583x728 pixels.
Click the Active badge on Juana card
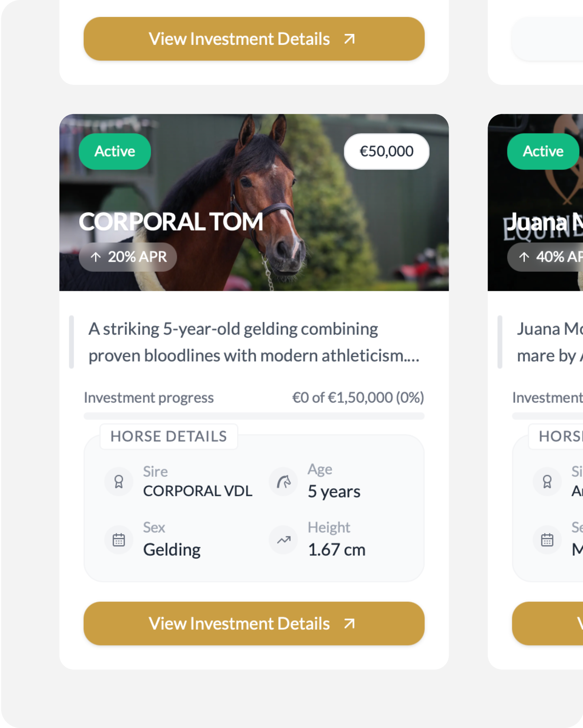coord(543,151)
